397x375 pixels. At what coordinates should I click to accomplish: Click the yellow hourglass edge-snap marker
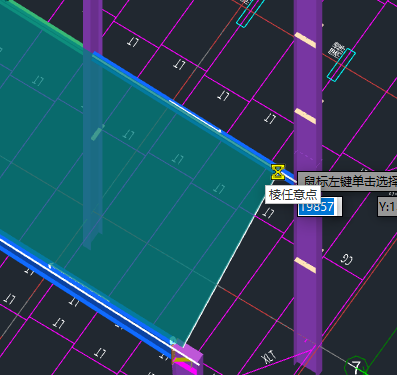(278, 172)
